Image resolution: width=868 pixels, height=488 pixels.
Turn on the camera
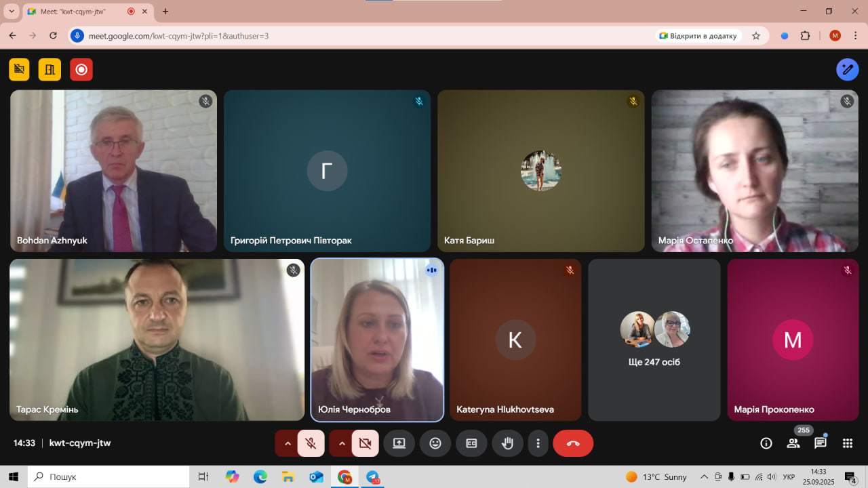365,443
